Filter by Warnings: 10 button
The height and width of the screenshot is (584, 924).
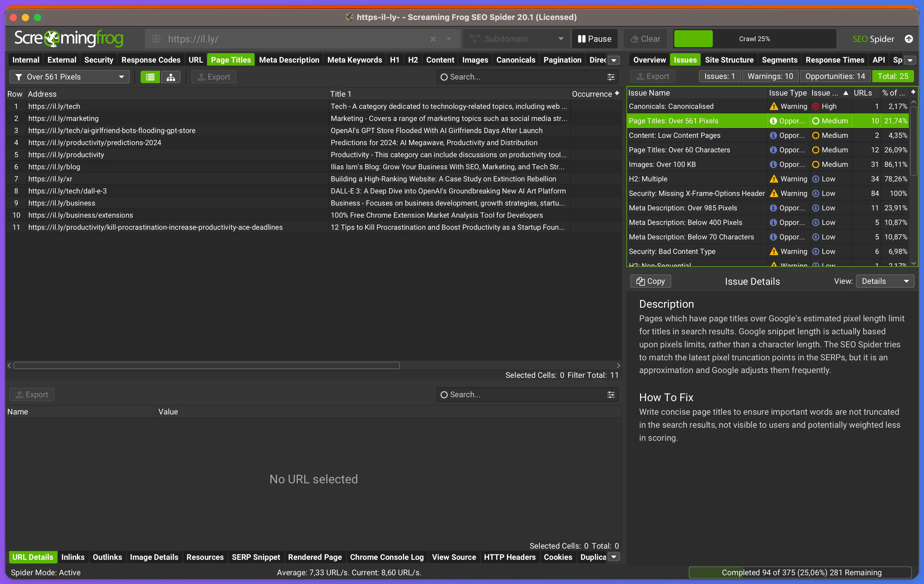point(770,76)
